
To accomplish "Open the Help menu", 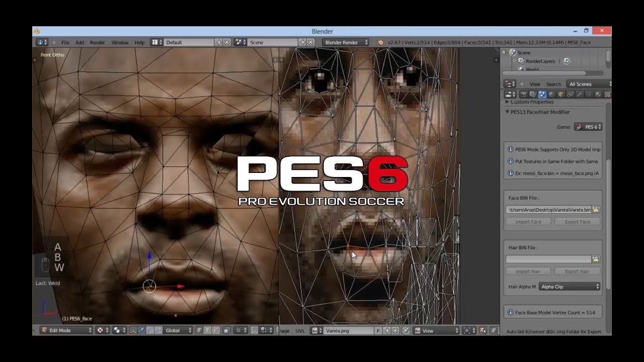I will [x=139, y=43].
